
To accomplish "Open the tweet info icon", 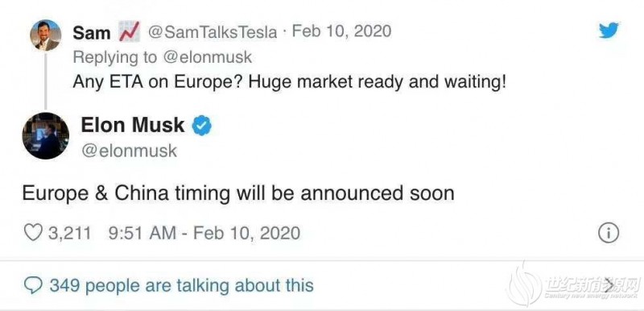I will pyautogui.click(x=608, y=234).
